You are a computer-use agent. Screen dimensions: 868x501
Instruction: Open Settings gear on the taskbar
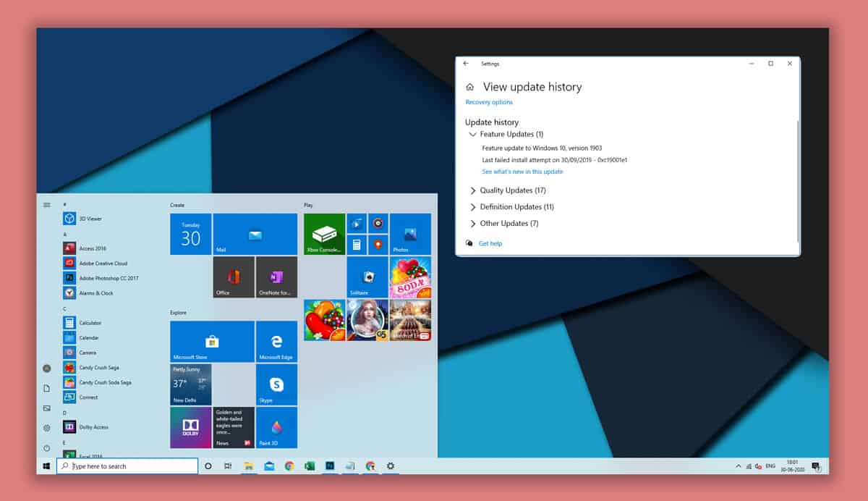click(x=391, y=466)
